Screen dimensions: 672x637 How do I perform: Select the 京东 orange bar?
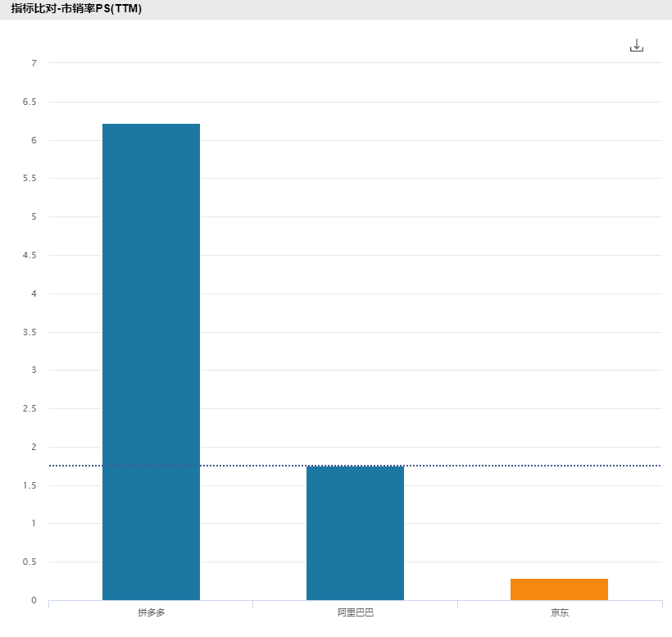(x=559, y=589)
